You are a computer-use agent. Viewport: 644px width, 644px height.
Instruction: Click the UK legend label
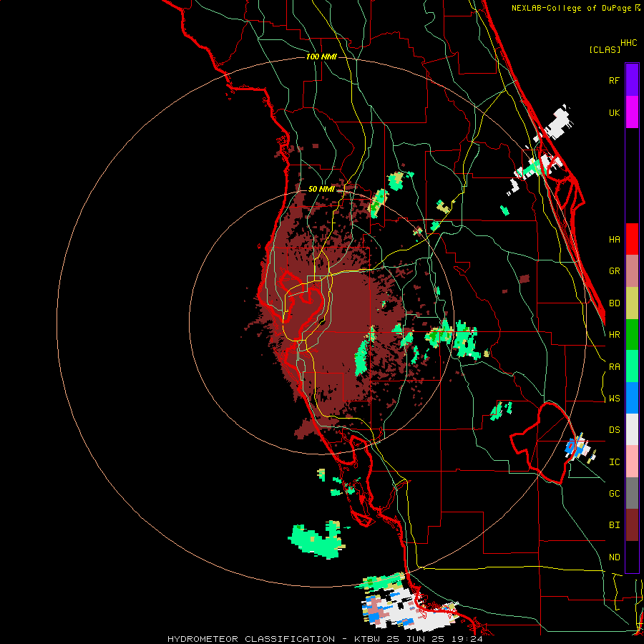(614, 113)
